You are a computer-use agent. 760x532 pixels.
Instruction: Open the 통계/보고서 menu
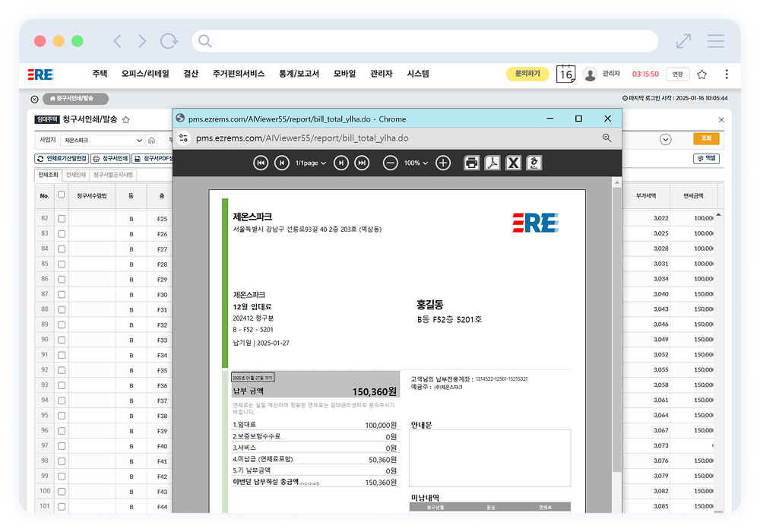click(299, 74)
